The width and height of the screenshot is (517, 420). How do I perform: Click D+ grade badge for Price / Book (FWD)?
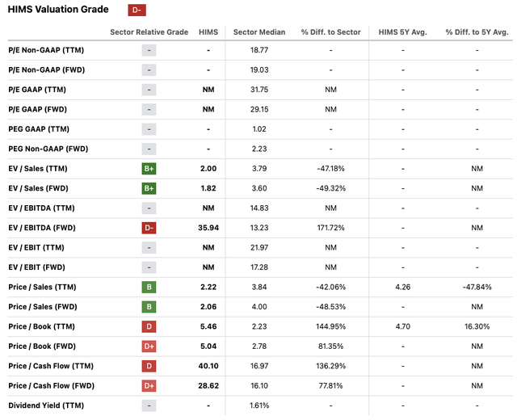click(x=149, y=346)
